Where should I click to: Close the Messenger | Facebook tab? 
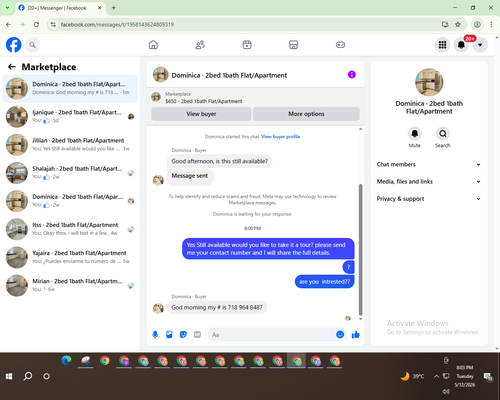pos(99,8)
